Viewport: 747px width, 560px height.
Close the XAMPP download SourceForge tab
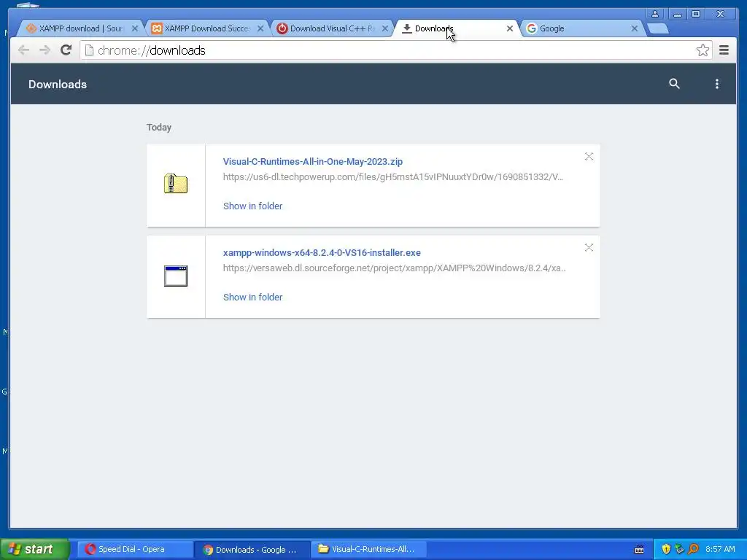135,28
